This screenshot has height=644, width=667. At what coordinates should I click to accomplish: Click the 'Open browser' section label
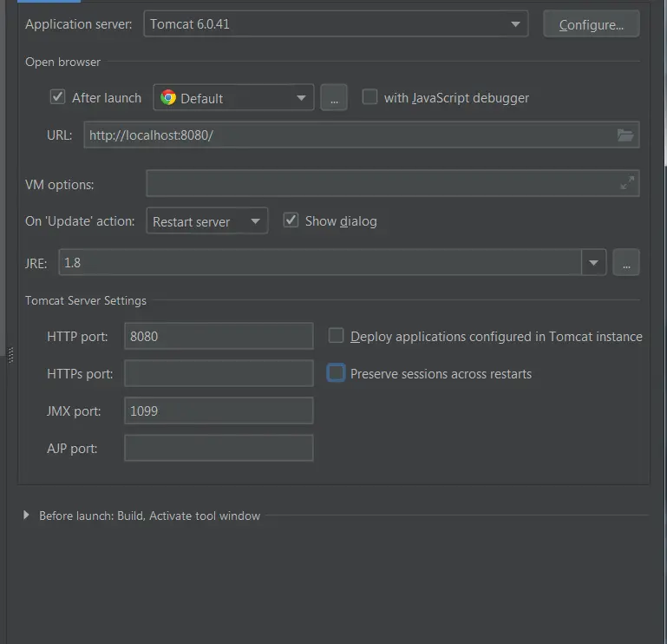63,62
